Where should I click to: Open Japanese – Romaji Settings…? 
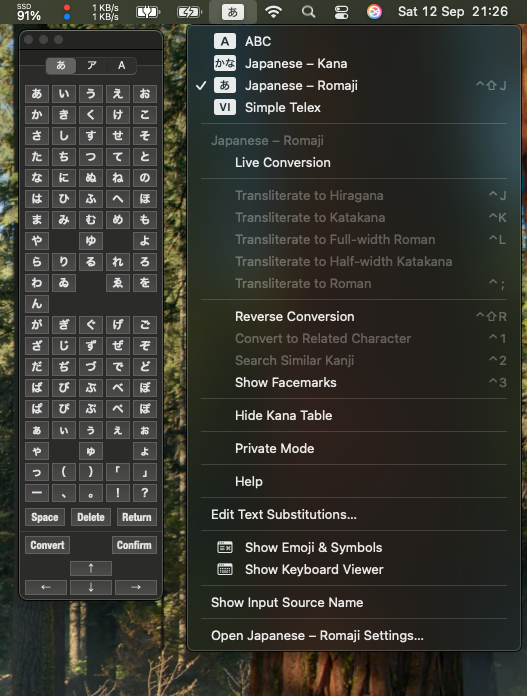[317, 636]
